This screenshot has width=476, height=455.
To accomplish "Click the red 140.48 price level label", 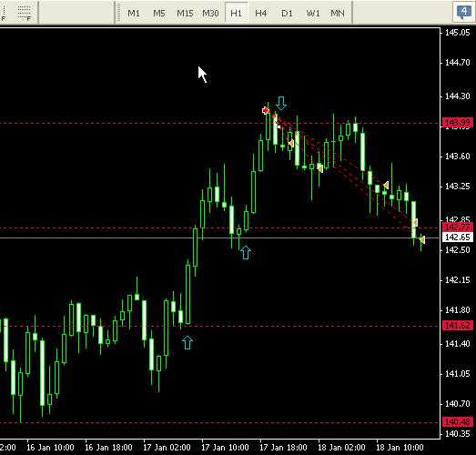I will (x=458, y=421).
